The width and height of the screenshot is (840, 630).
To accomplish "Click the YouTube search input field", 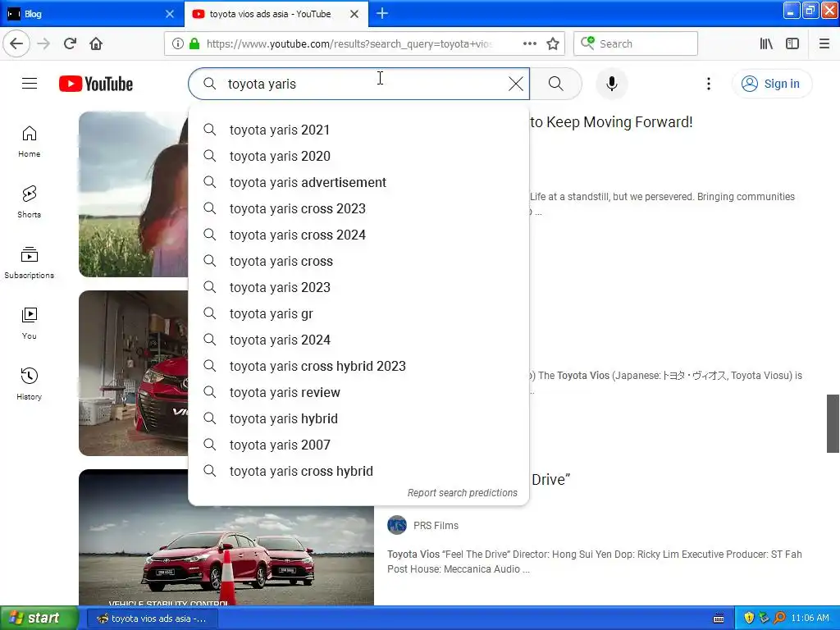I will 359,84.
